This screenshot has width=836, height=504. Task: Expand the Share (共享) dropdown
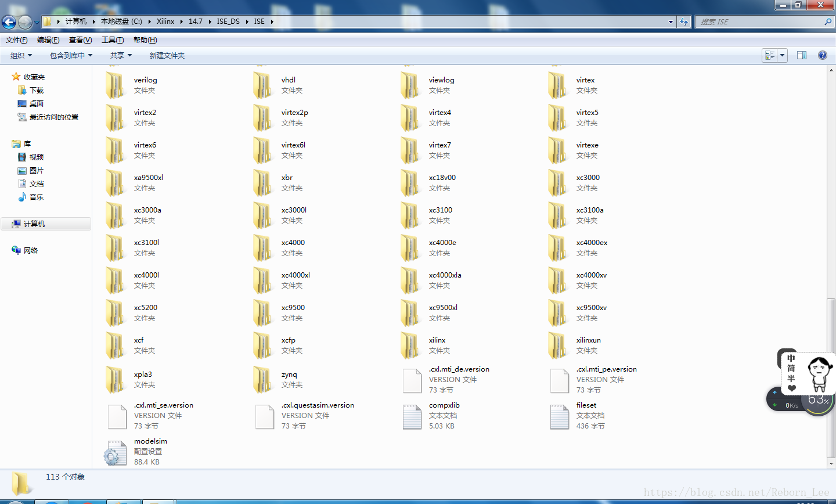point(121,55)
